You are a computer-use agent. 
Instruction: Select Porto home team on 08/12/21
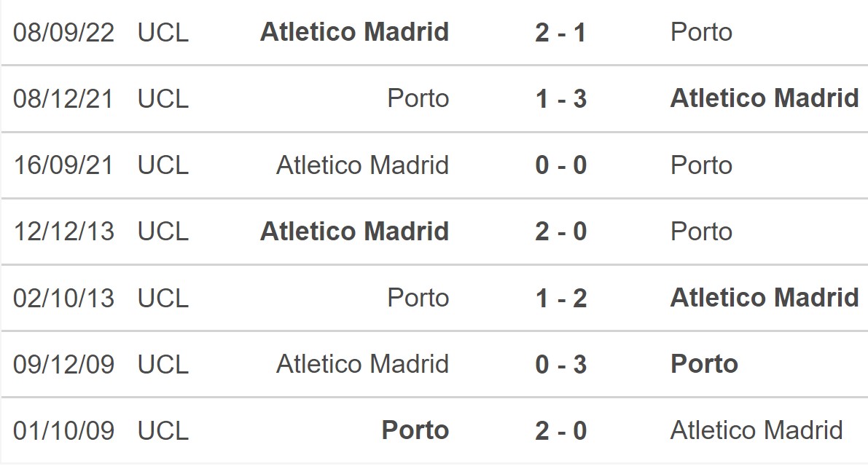[418, 98]
